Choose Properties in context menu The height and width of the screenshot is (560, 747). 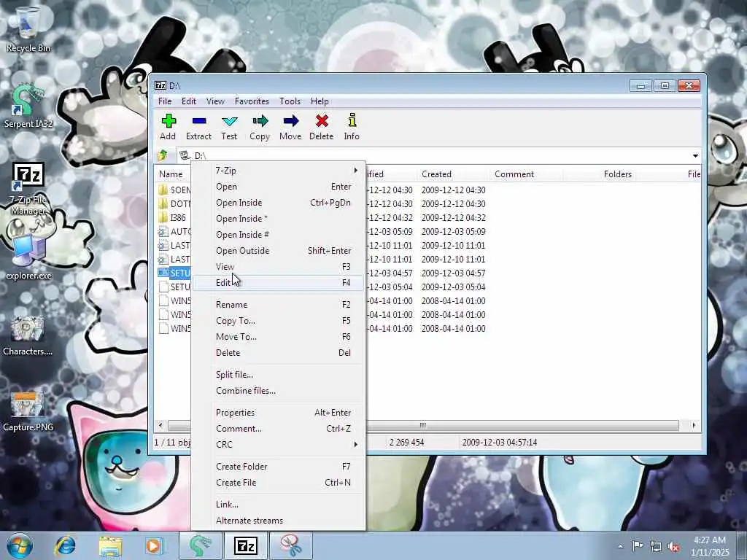pos(278,413)
